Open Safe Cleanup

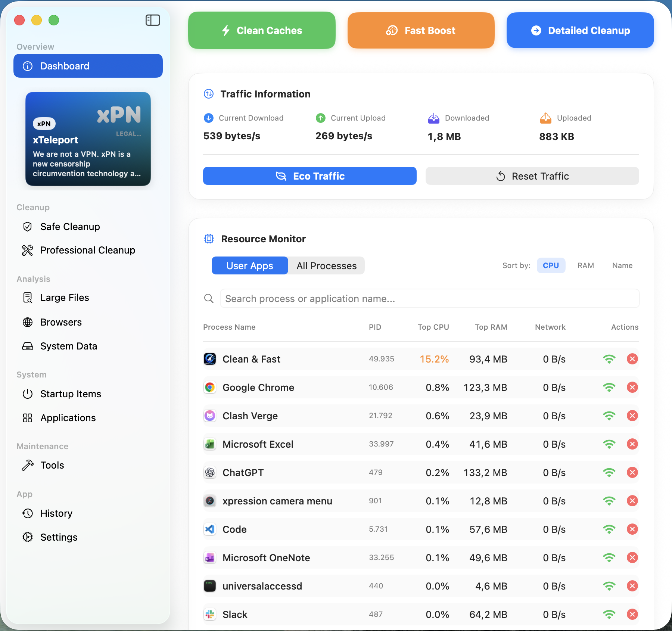70,227
